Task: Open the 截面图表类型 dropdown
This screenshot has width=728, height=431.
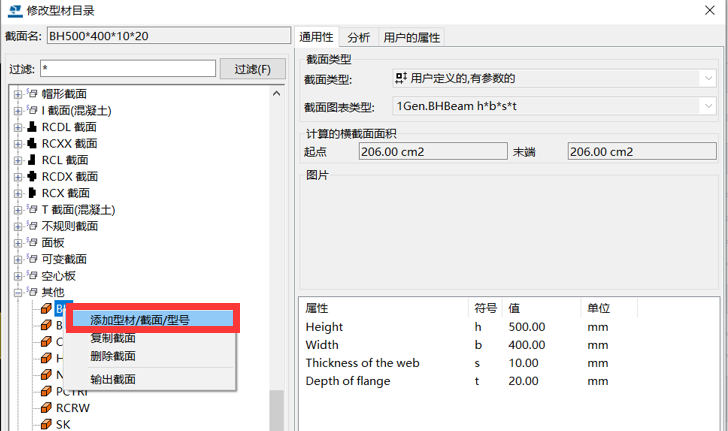Action: point(708,106)
